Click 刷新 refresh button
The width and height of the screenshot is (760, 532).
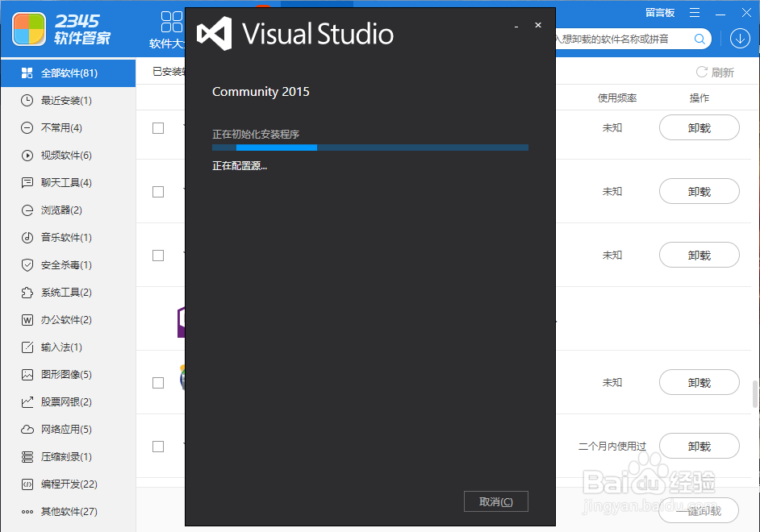point(715,72)
